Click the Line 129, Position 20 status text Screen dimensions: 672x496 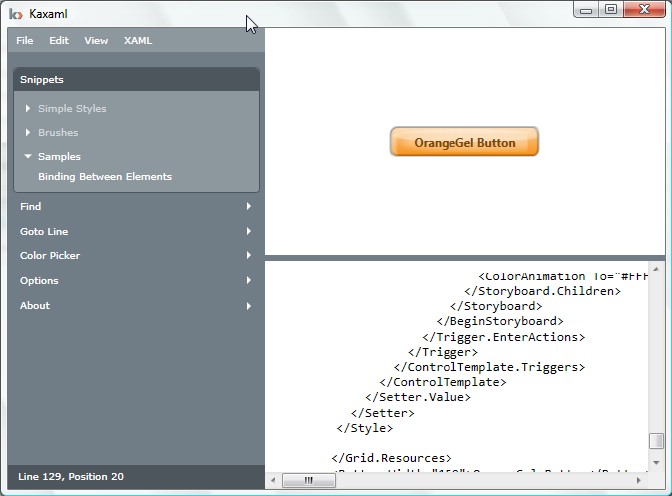[x=71, y=476]
